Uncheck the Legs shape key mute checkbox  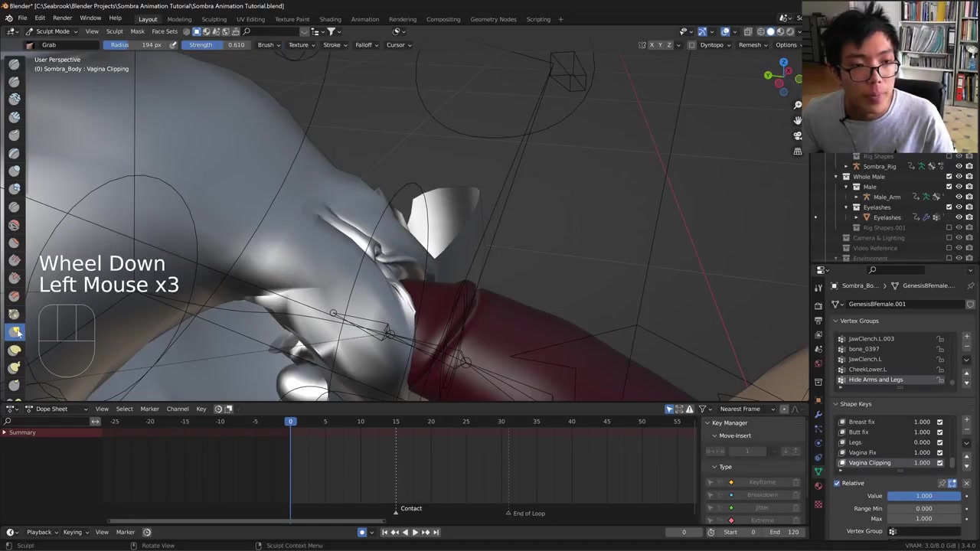pyautogui.click(x=939, y=442)
